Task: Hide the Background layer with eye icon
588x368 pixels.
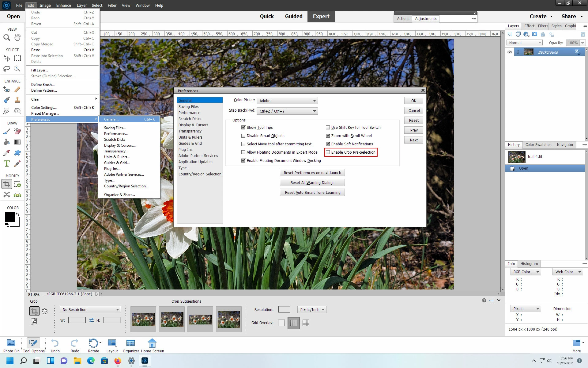Action: click(x=510, y=52)
